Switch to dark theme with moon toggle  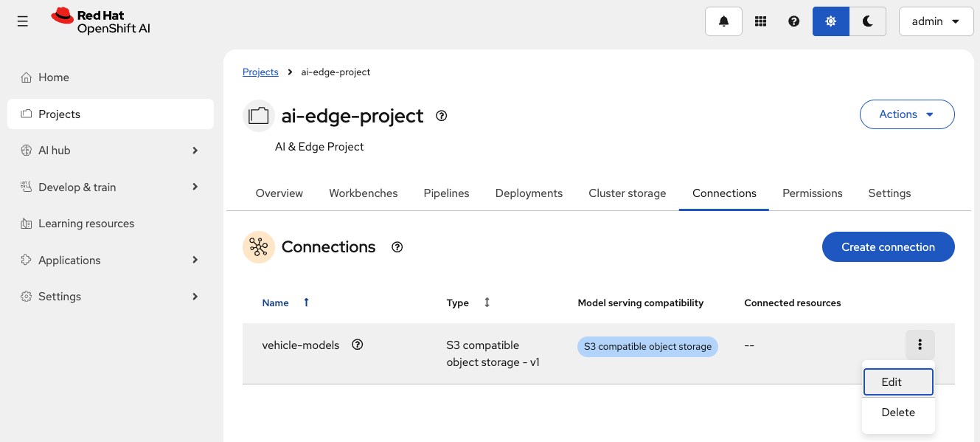868,21
